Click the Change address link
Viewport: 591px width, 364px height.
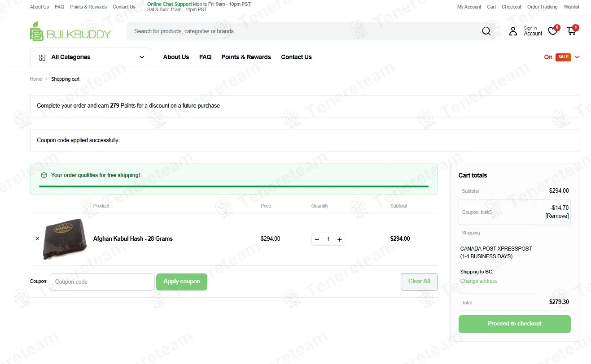(x=479, y=281)
